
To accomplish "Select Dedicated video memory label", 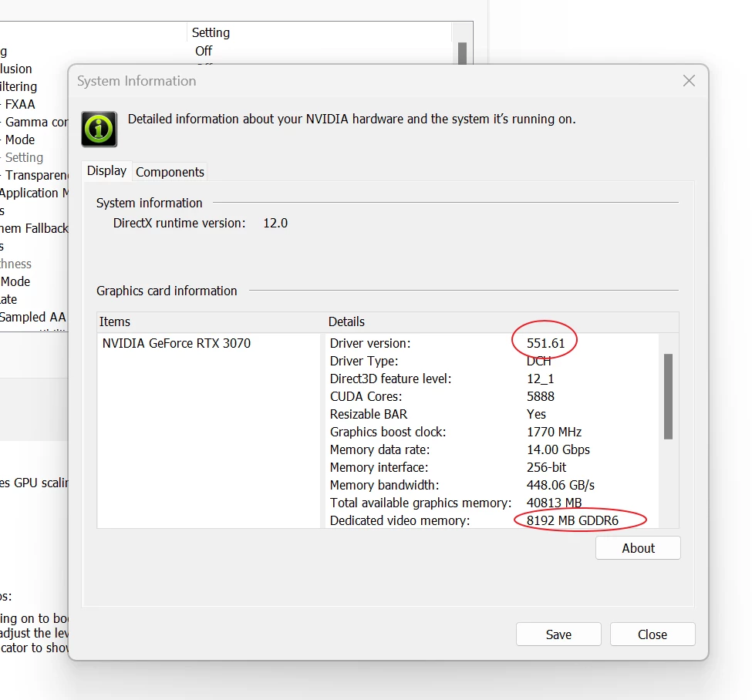I will (x=400, y=520).
